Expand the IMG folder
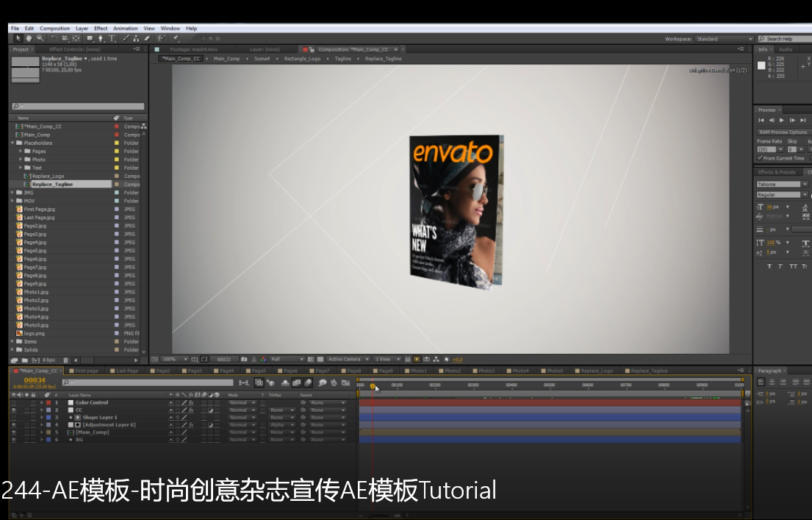812x520 pixels. [12, 193]
